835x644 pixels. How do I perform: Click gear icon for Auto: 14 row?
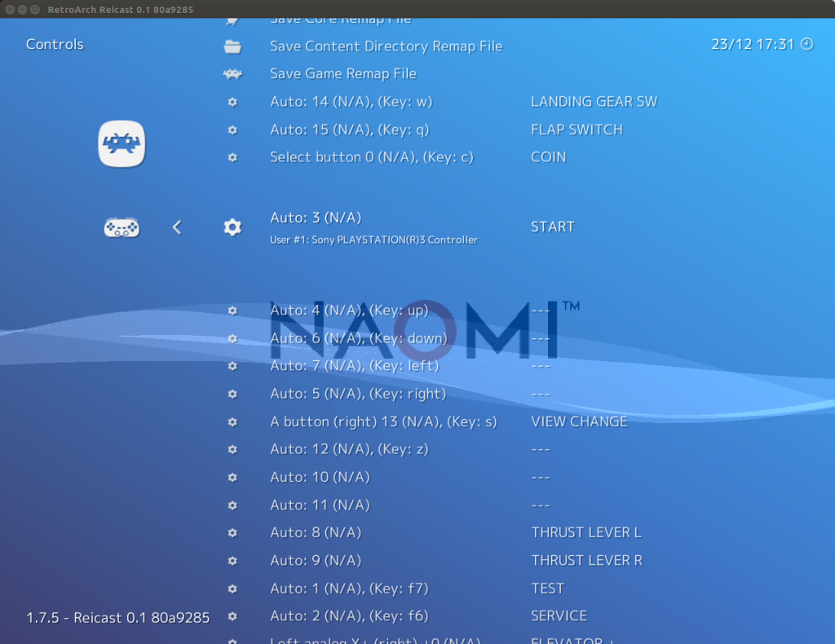(x=232, y=102)
